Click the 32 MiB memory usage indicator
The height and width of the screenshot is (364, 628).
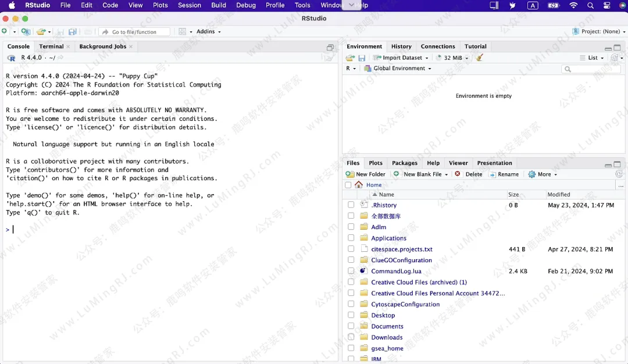coord(452,58)
